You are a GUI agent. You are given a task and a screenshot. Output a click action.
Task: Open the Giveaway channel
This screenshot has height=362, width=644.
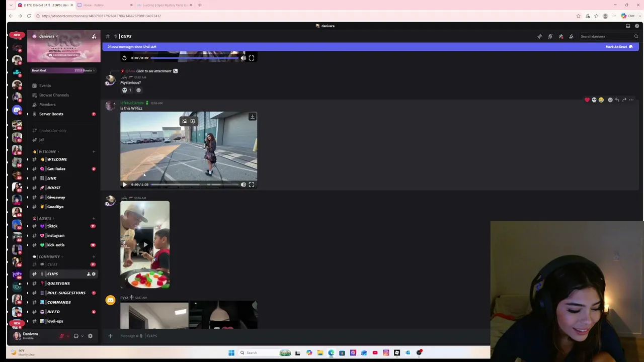click(x=63, y=197)
